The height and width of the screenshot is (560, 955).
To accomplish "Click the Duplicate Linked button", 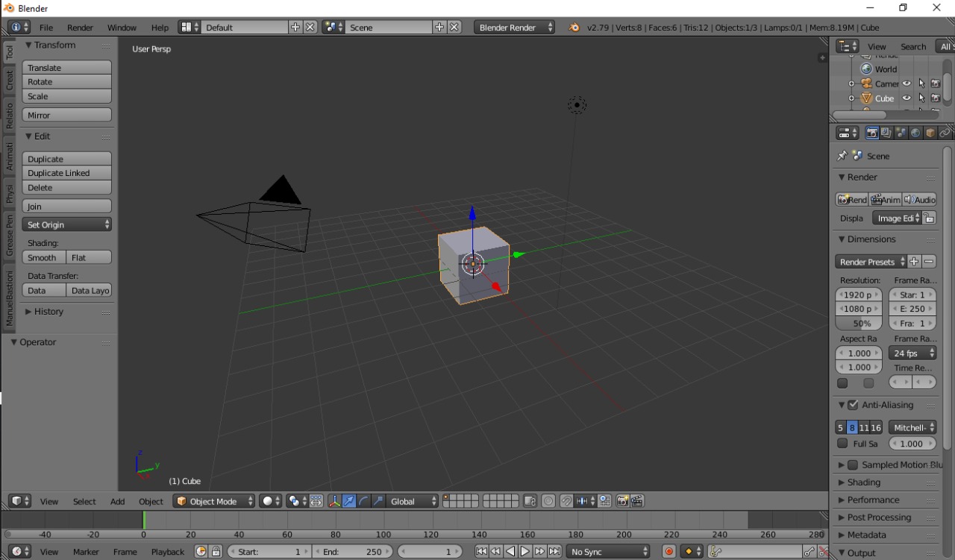I will click(x=67, y=173).
